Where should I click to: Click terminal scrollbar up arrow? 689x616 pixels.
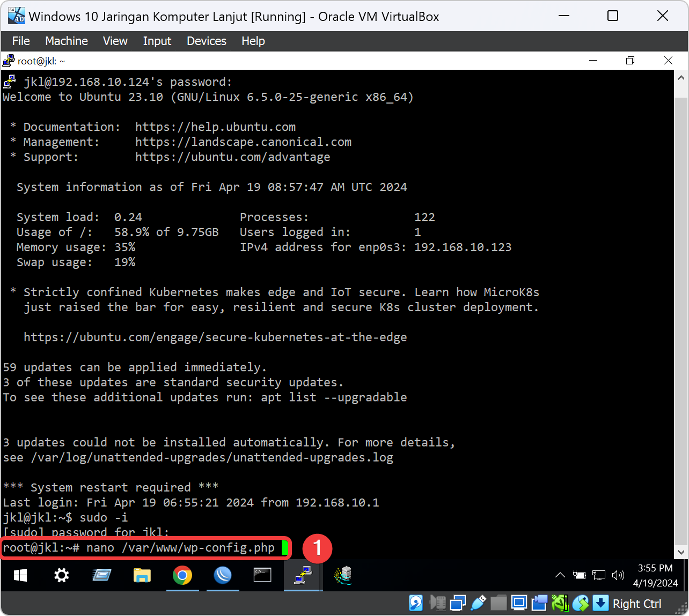[x=681, y=77]
